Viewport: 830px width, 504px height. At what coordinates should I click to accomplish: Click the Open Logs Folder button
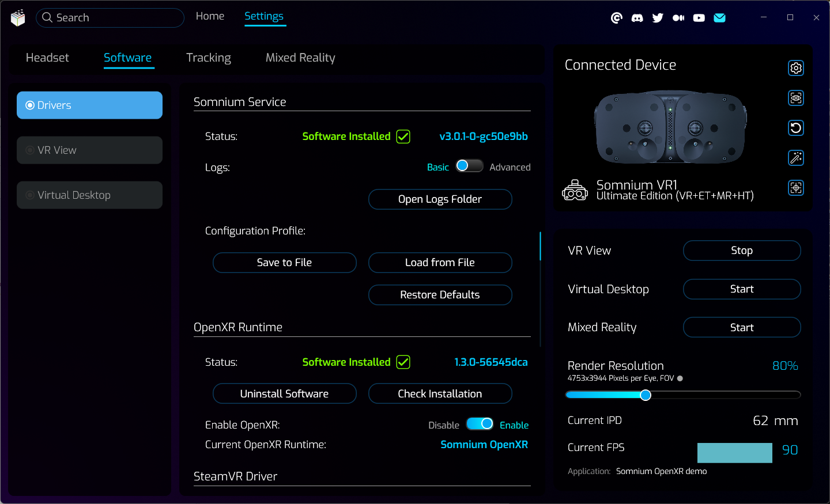tap(440, 199)
